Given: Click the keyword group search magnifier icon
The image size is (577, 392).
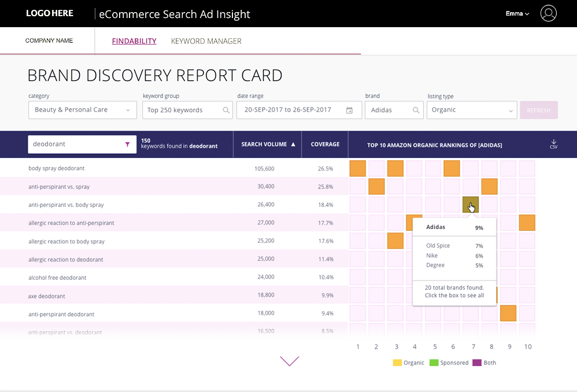Looking at the screenshot, I should (226, 110).
